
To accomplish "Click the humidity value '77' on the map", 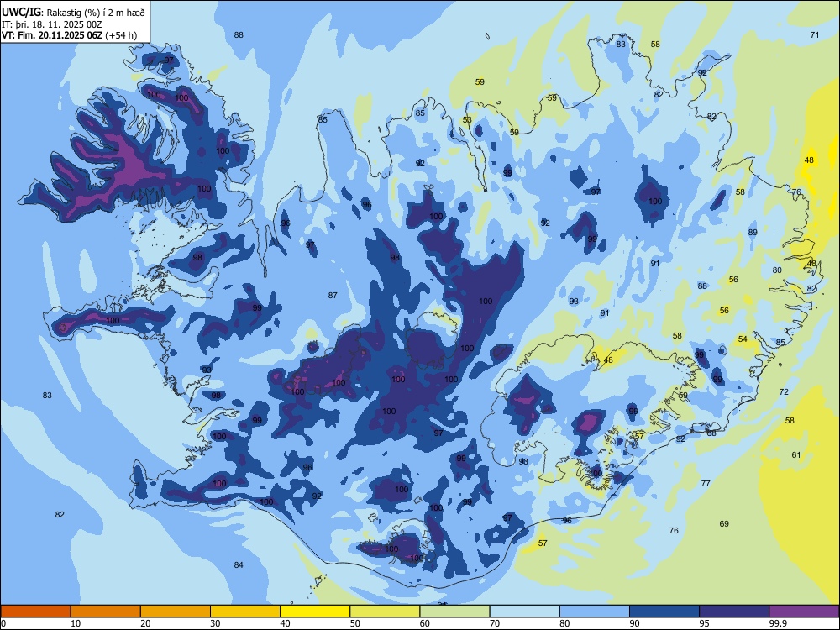I will [706, 483].
